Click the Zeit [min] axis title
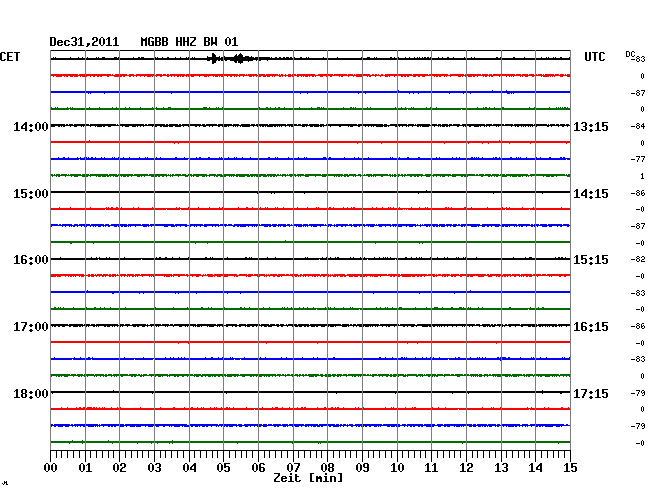This screenshot has height=494, width=650. (308, 478)
